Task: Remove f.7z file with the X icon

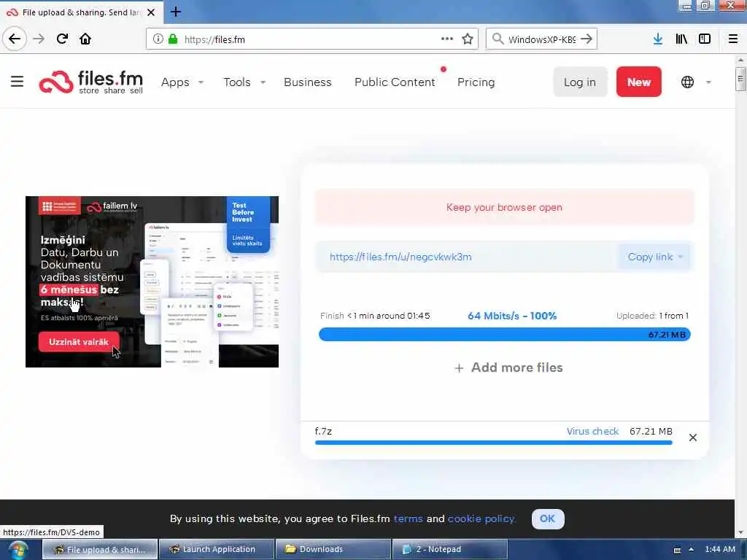Action: [693, 437]
